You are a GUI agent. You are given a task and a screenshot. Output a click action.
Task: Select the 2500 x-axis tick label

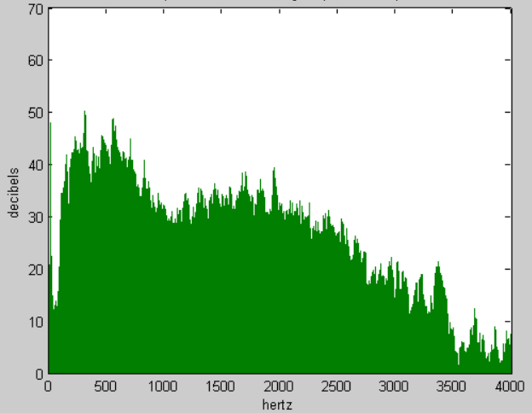338,387
